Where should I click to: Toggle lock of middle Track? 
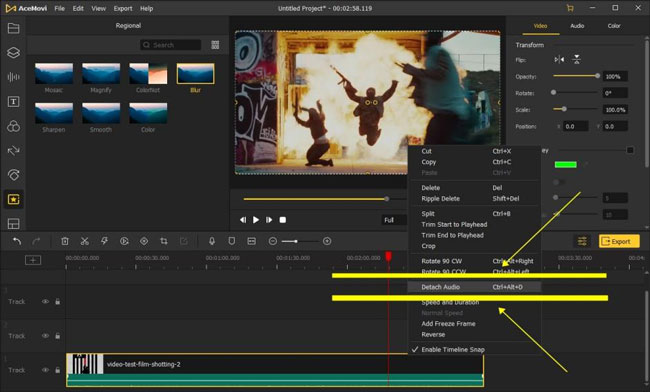58,336
